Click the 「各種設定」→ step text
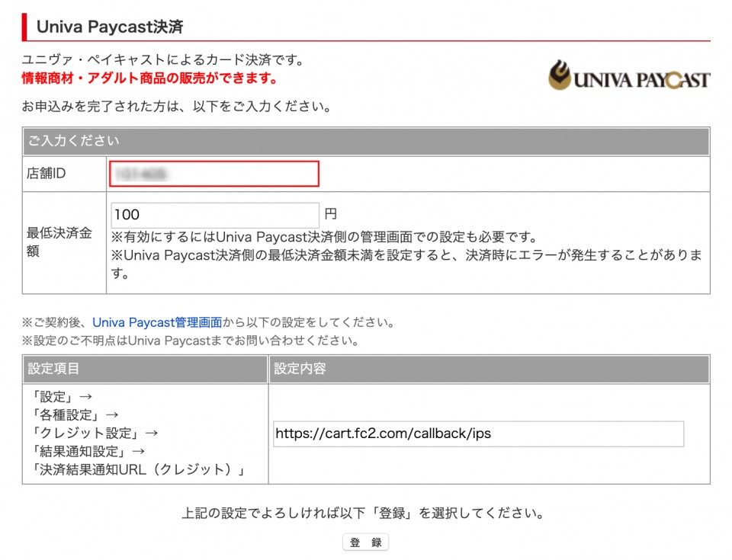This screenshot has height=560, width=732. [75, 415]
